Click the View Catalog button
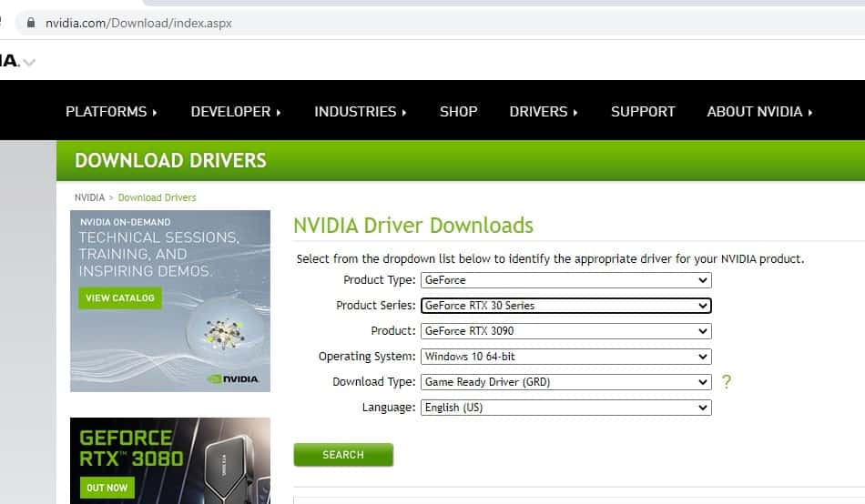Screen dimensions: 865x504 (x=120, y=298)
